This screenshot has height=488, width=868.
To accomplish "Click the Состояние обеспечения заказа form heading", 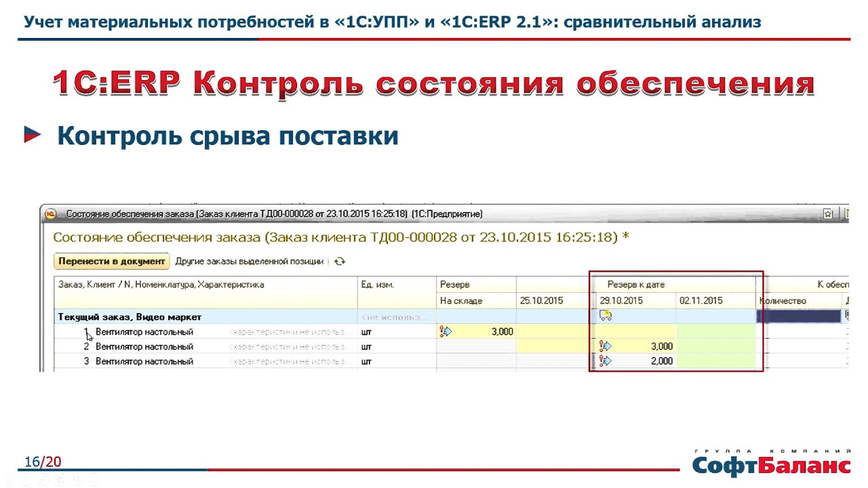I will (x=341, y=237).
